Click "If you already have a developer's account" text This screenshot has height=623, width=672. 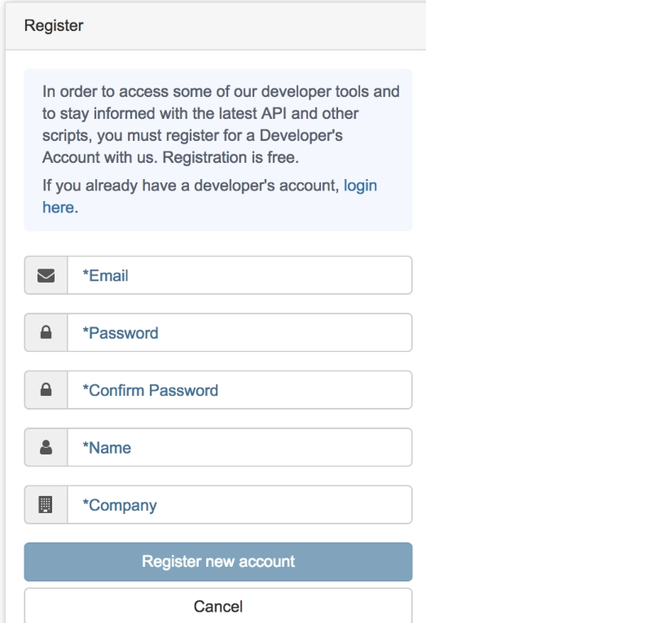pos(190,186)
